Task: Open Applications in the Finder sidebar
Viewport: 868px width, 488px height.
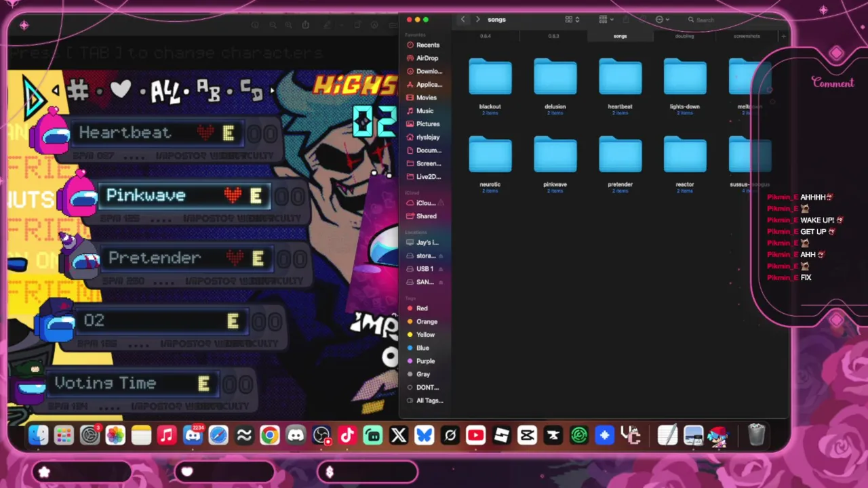Action: [x=424, y=85]
